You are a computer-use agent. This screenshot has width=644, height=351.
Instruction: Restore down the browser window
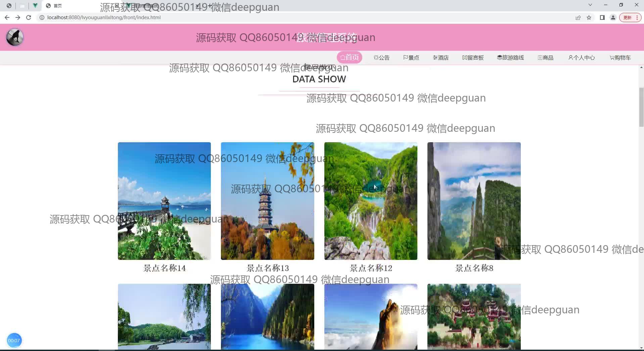(x=621, y=5)
